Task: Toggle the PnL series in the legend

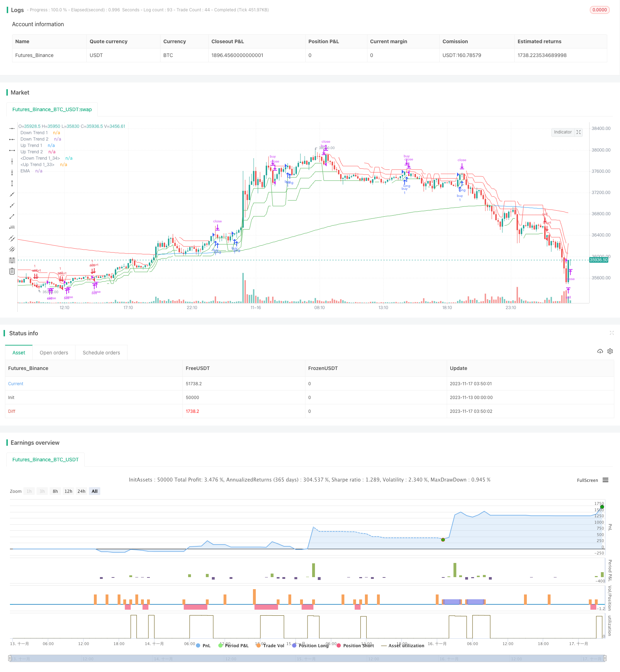Action: click(x=203, y=645)
